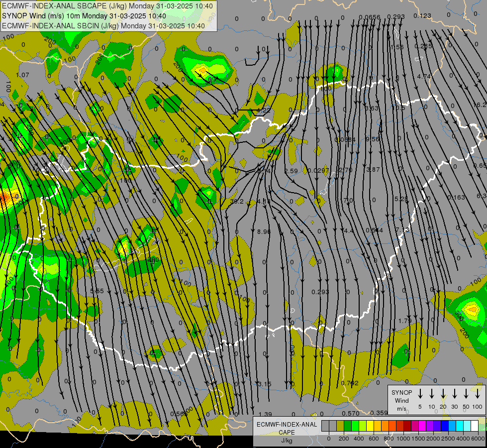Click the wind arrow above 5 in SYNOP legend
Viewport: 487px width, 448px height.
[x=420, y=394]
